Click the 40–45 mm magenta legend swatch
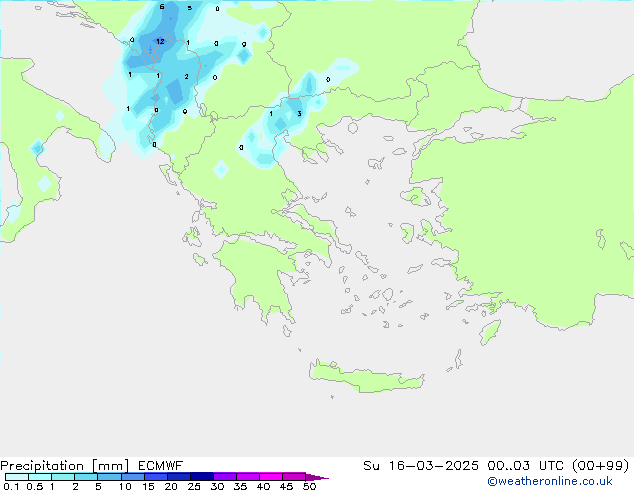Image resolution: width=634 pixels, height=490 pixels. click(x=271, y=477)
